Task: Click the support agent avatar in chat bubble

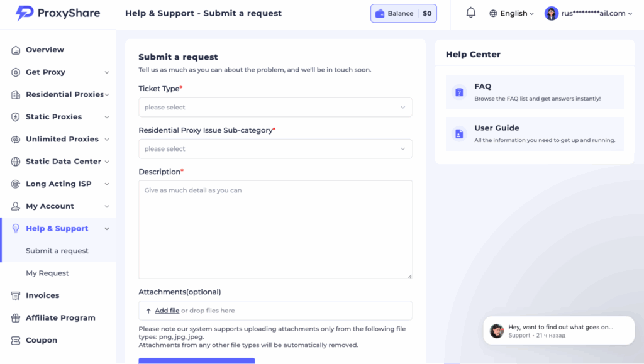Action: 497,331
